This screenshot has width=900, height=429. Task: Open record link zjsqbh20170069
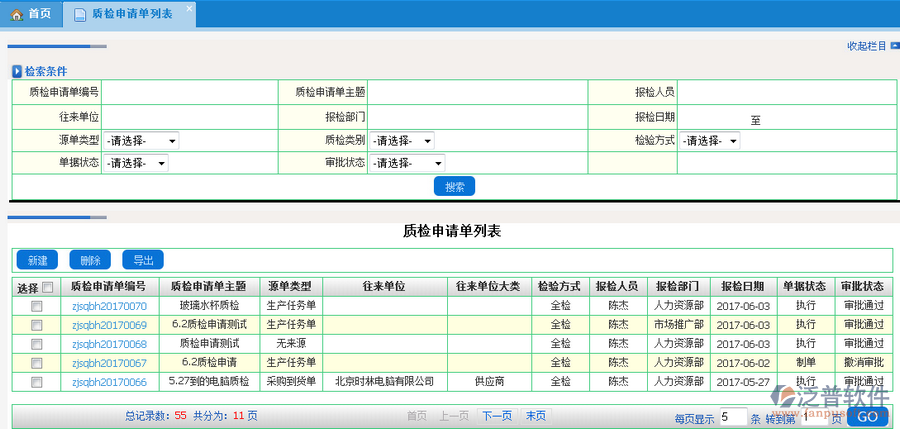109,325
